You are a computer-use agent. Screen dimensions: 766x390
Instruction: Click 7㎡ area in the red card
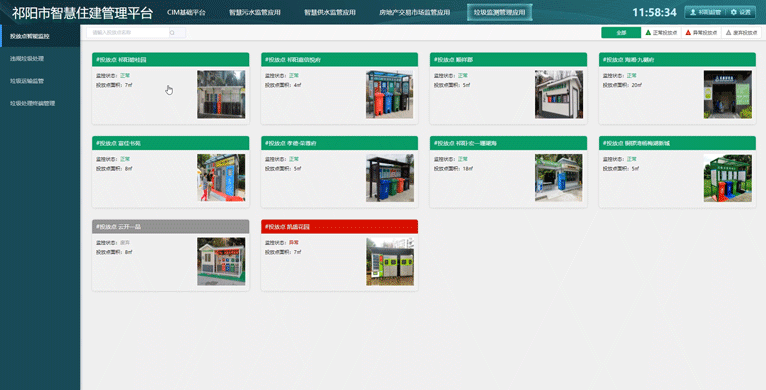pyautogui.click(x=298, y=252)
